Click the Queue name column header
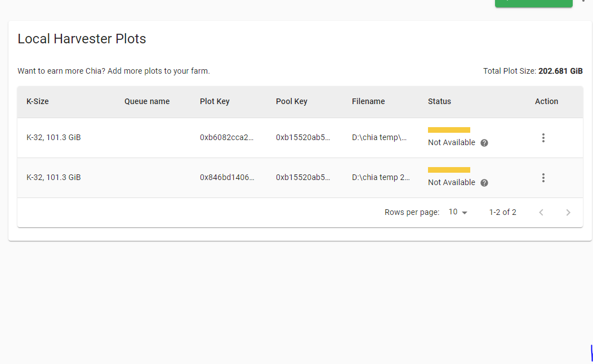Image resolution: width=593 pixels, height=364 pixels. 147,101
